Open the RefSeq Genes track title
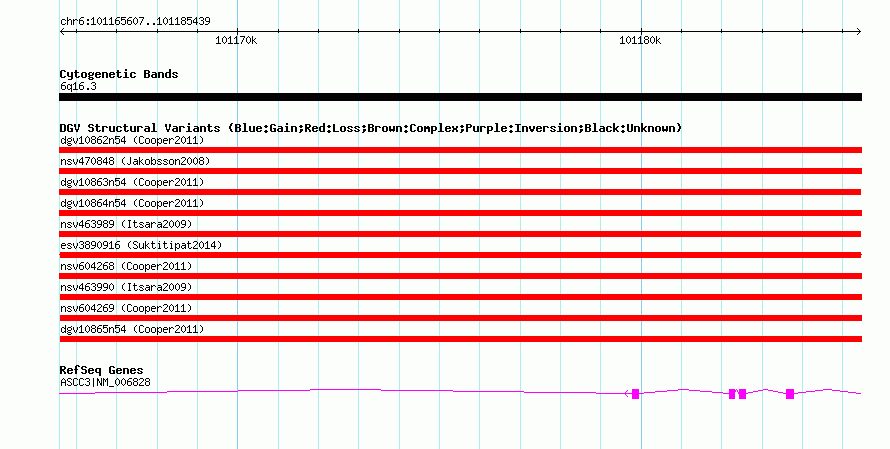This screenshot has width=890, height=449. pos(101,370)
